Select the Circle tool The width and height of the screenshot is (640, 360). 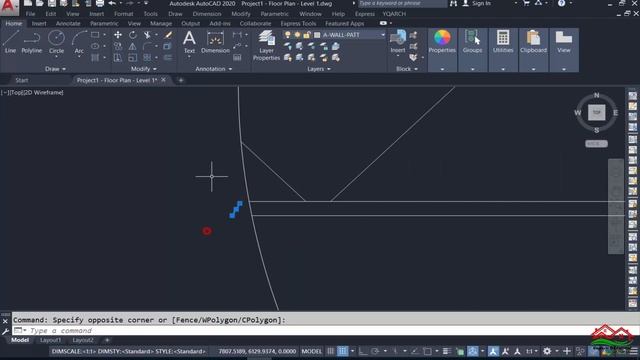(x=56, y=42)
